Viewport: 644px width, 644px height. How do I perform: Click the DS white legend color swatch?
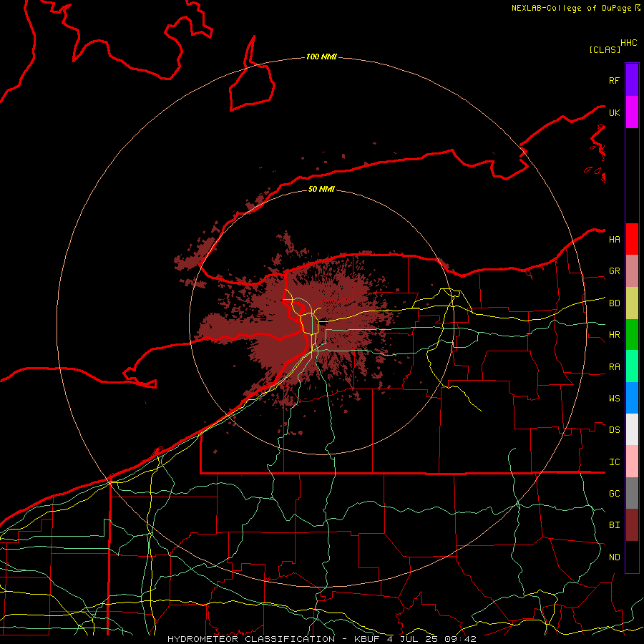coord(632,429)
